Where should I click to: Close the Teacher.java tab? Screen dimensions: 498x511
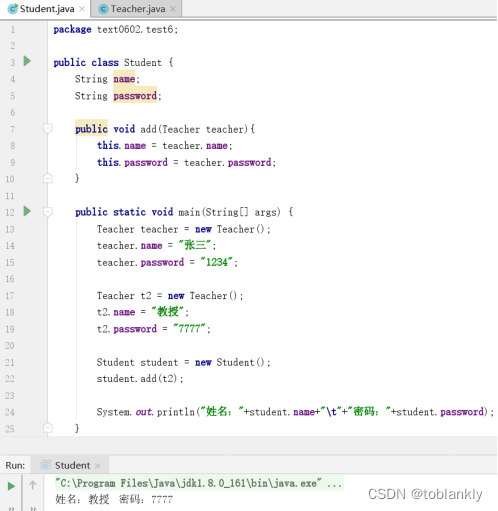coord(173,9)
